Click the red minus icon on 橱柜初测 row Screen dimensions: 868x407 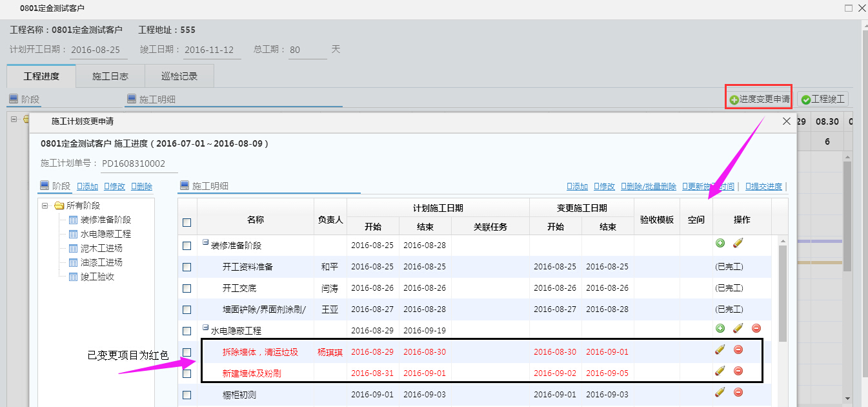tap(738, 392)
